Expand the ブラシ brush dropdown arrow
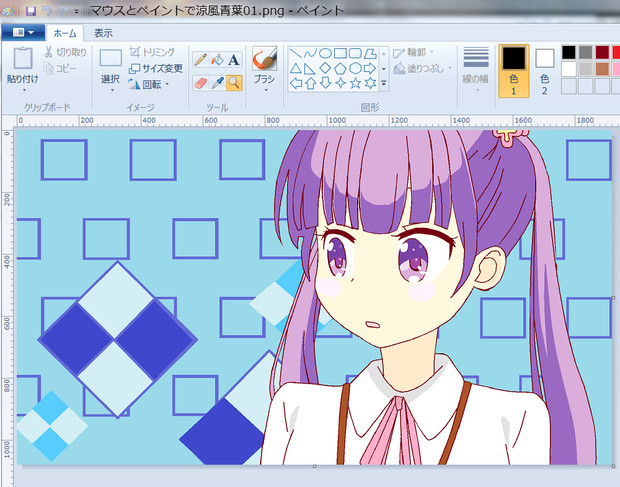 coord(265,91)
